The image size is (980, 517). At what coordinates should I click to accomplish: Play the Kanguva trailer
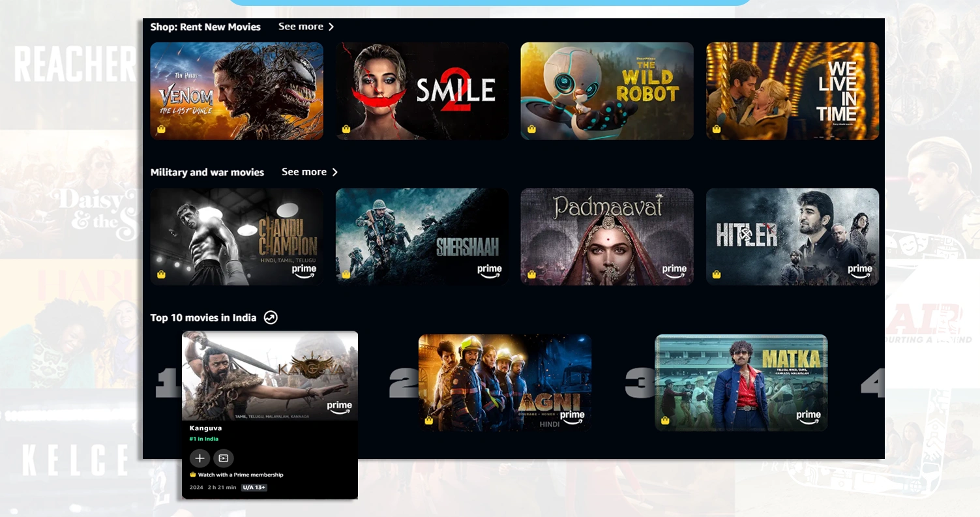(224, 458)
